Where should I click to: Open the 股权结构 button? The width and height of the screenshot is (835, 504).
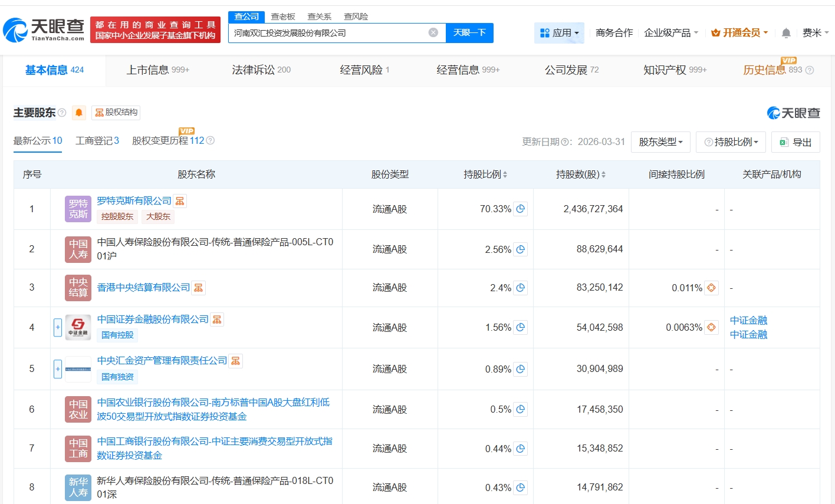pos(116,113)
